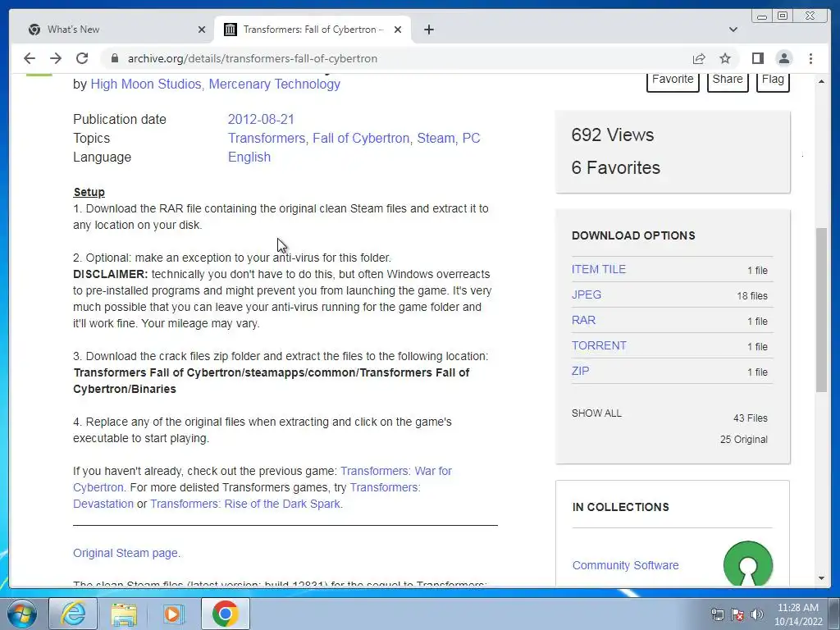
Task: Open the Windows Start menu
Action: [22, 614]
